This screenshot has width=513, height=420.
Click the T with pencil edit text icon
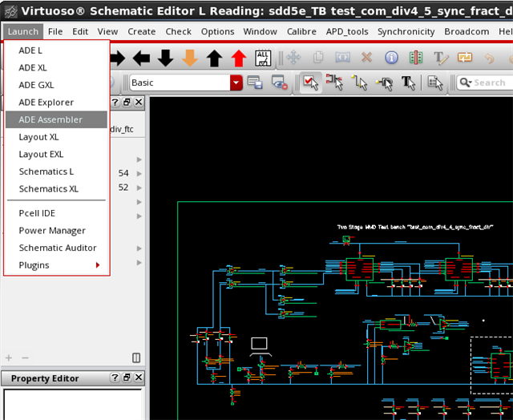(440, 59)
